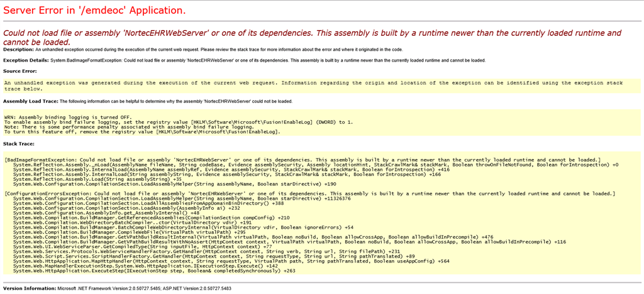Click the "MapHandlerExecutionStep ... Execute() +142" line
644x294 pixels.
(145, 266)
